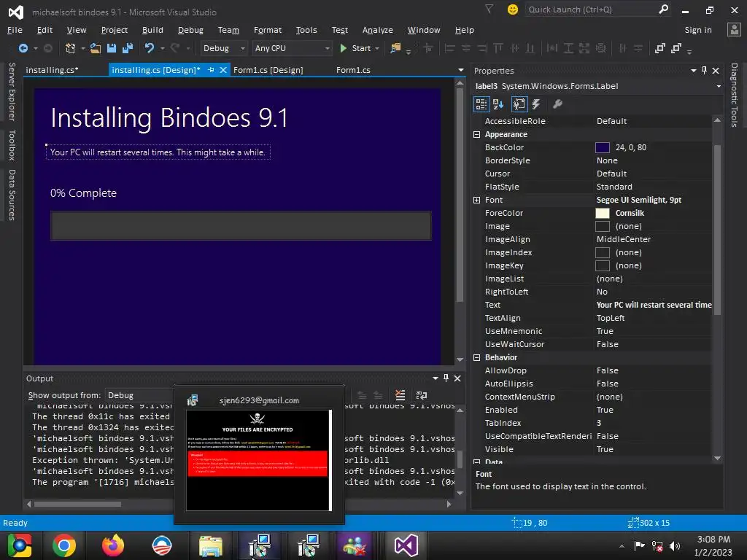
Task: Click the Navigate Backward arrow icon
Action: (x=23, y=48)
